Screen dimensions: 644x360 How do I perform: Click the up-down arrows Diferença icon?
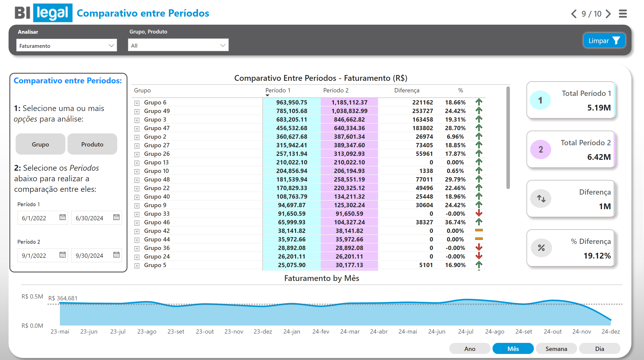541,199
